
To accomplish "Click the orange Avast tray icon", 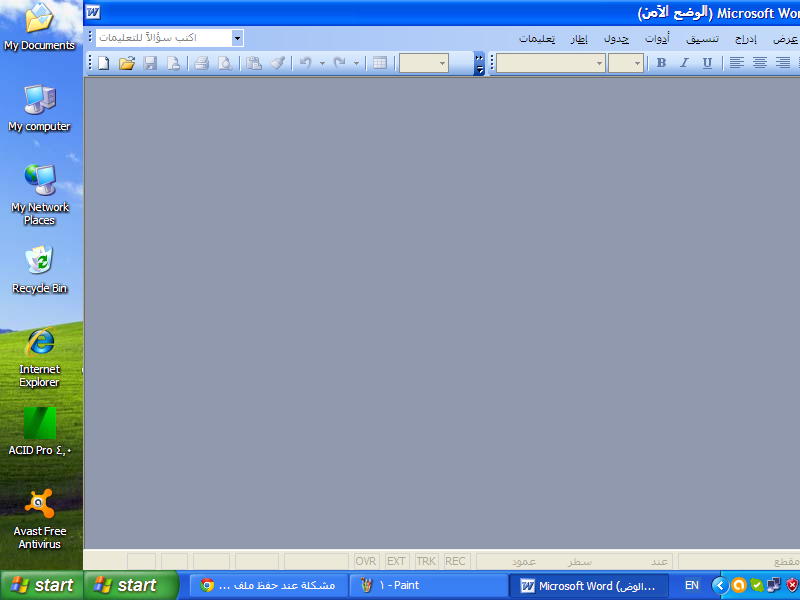I will click(739, 585).
